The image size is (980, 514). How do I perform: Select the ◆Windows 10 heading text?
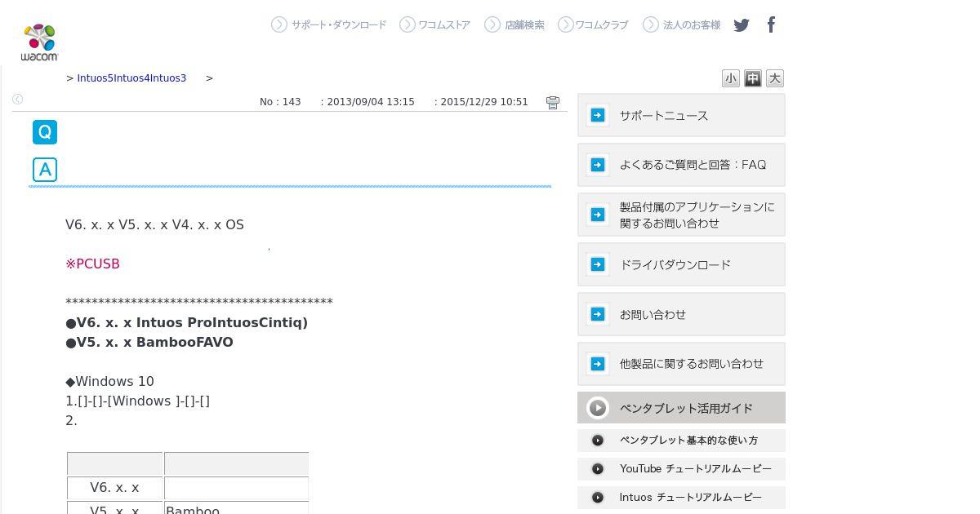pyautogui.click(x=109, y=382)
